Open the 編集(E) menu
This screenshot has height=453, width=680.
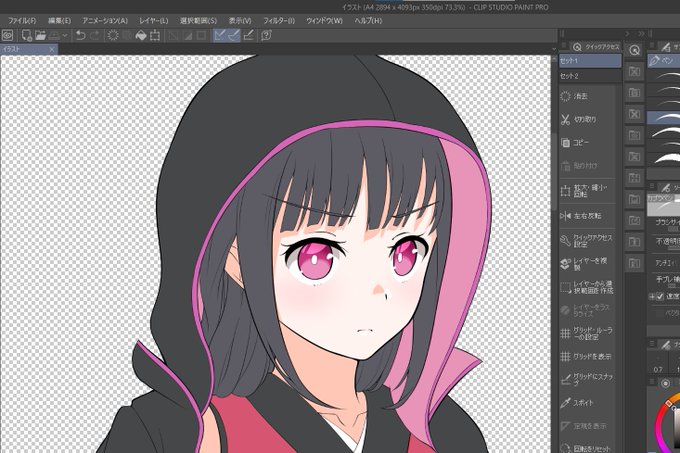[x=59, y=20]
